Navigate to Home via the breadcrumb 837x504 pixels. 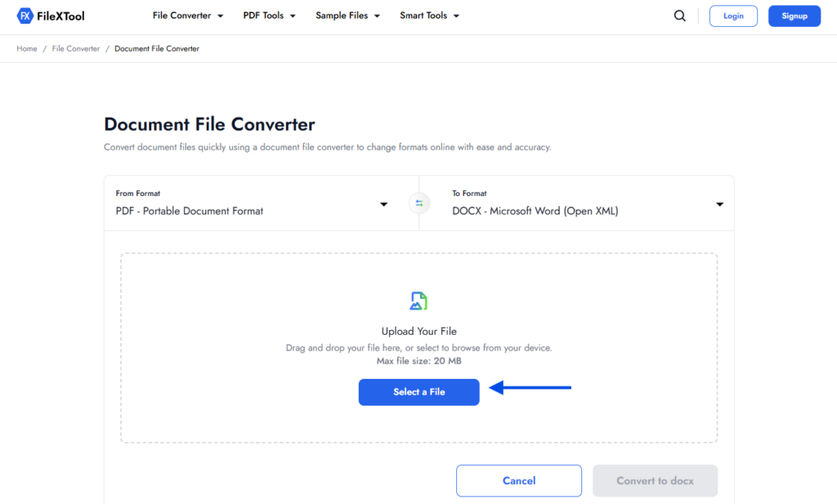click(x=26, y=48)
